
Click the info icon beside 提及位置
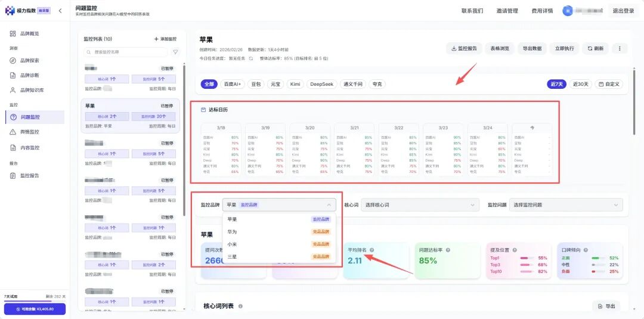pyautogui.click(x=515, y=250)
